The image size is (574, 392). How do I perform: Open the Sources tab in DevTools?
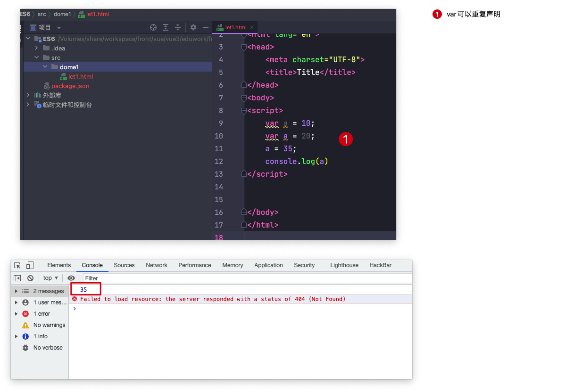124,265
